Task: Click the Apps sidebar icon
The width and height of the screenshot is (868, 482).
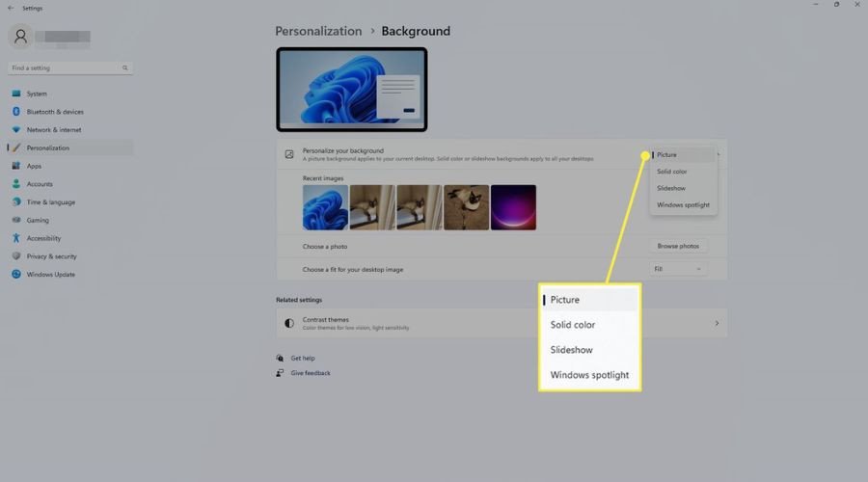Action: [16, 166]
